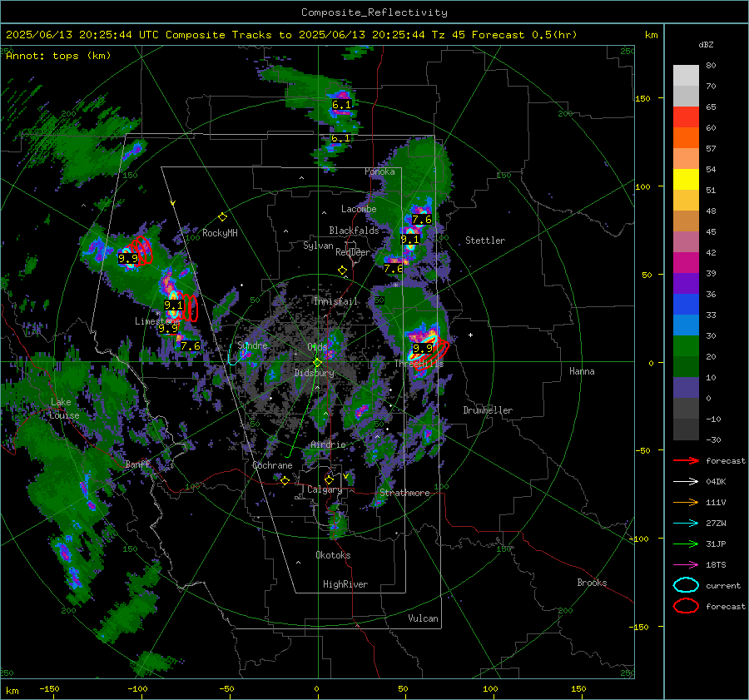The width and height of the screenshot is (749, 700).
Task: Click the white 04DK arrow legend icon
Action: coord(686,482)
